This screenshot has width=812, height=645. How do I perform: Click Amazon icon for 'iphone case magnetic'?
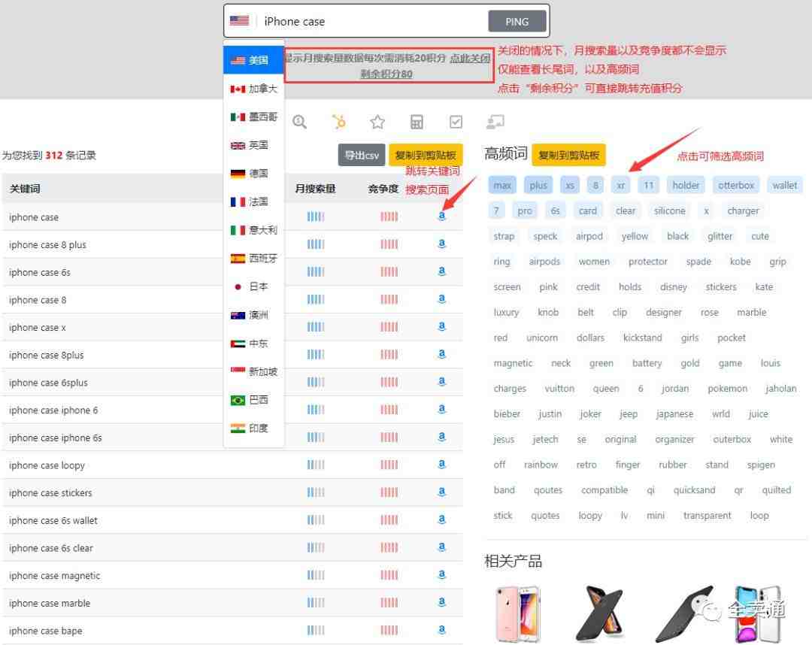click(x=442, y=574)
